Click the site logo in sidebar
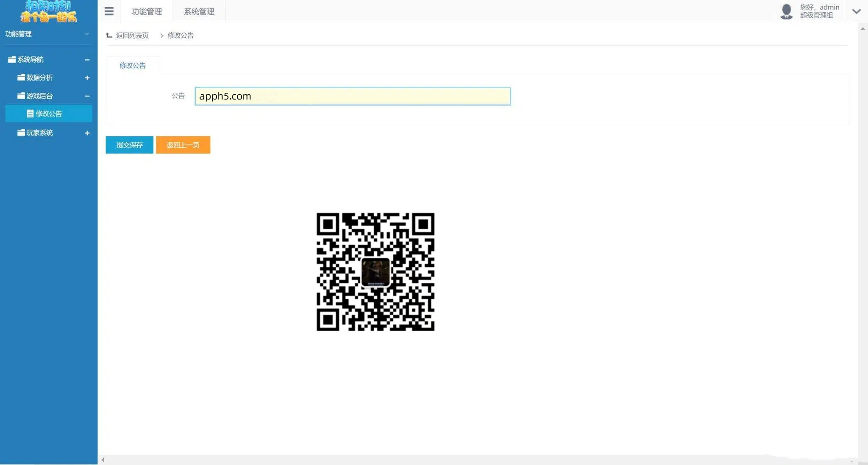The width and height of the screenshot is (868, 465). coord(48,11)
